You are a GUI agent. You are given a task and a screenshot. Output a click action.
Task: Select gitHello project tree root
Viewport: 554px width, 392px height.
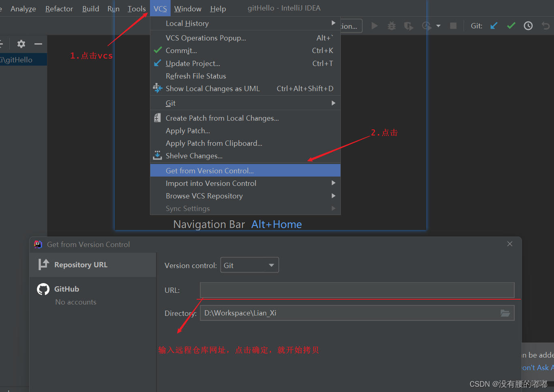point(24,60)
